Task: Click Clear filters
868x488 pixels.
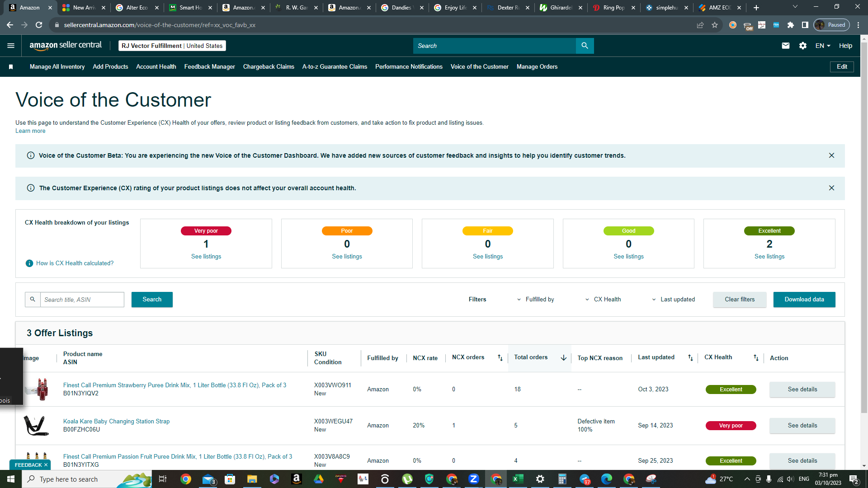Action: [740, 300]
